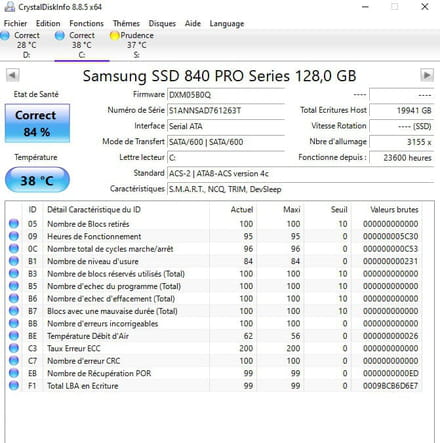
Task: Click the Nbre d'allumage value 3155 x
Action: (x=402, y=142)
